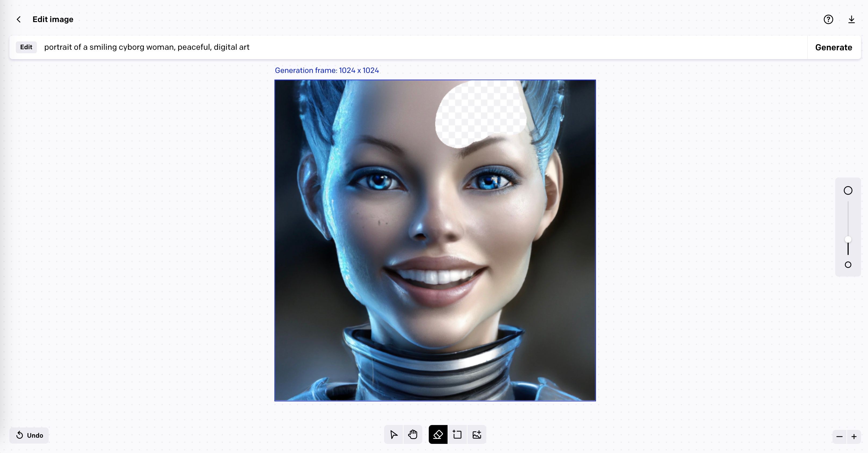Activate the Eraser masking tool
The image size is (868, 453).
[437, 435]
